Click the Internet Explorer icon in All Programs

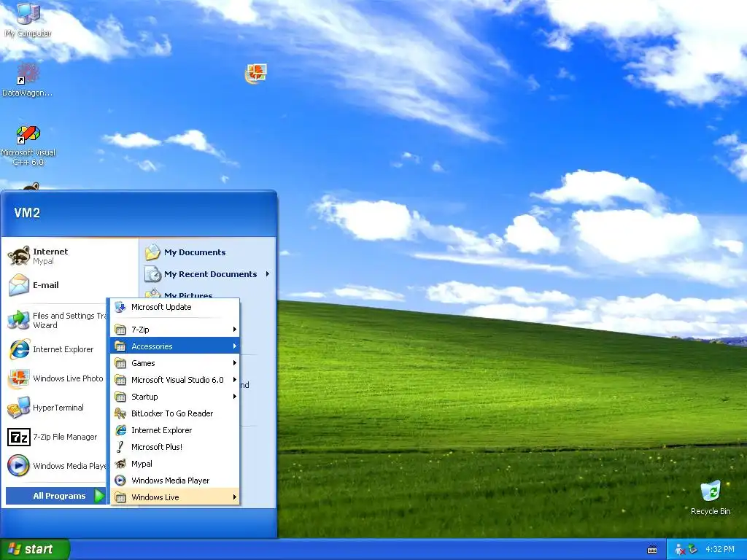click(120, 430)
